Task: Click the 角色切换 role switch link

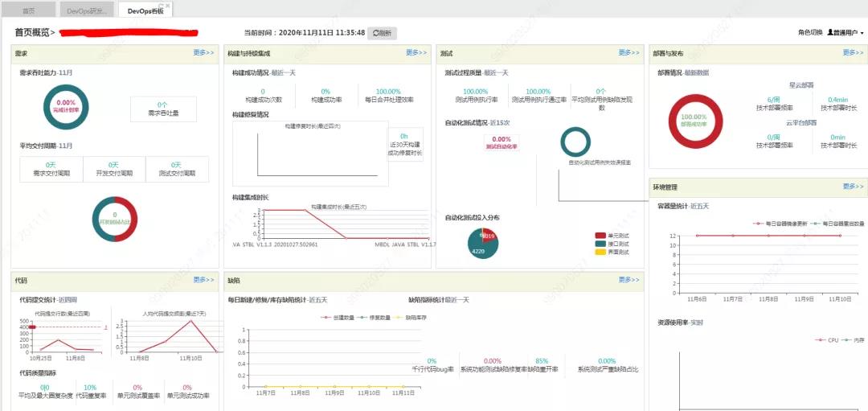Action: pos(809,33)
